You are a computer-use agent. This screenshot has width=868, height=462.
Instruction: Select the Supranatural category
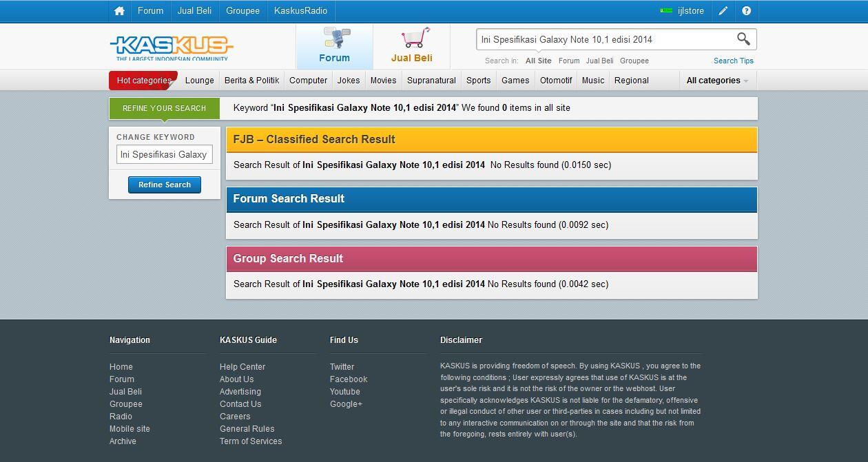(x=431, y=81)
